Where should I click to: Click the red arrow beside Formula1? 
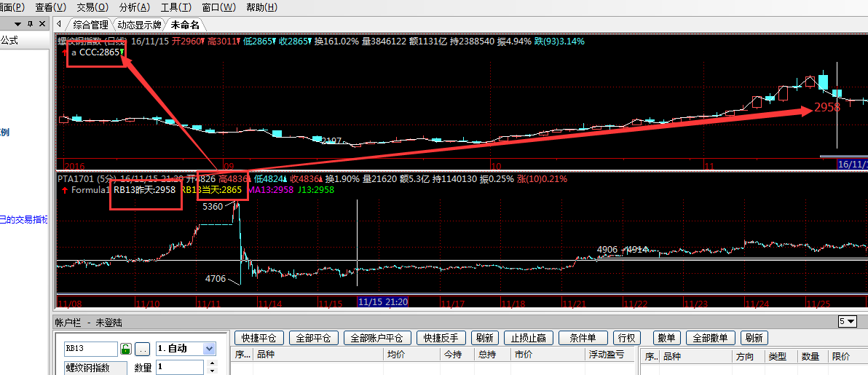(65, 190)
